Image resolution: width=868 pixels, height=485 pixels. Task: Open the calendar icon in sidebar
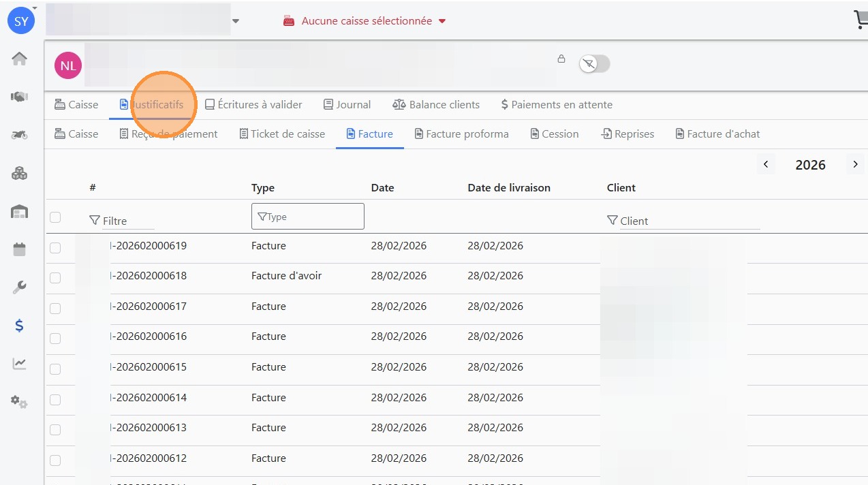click(20, 249)
